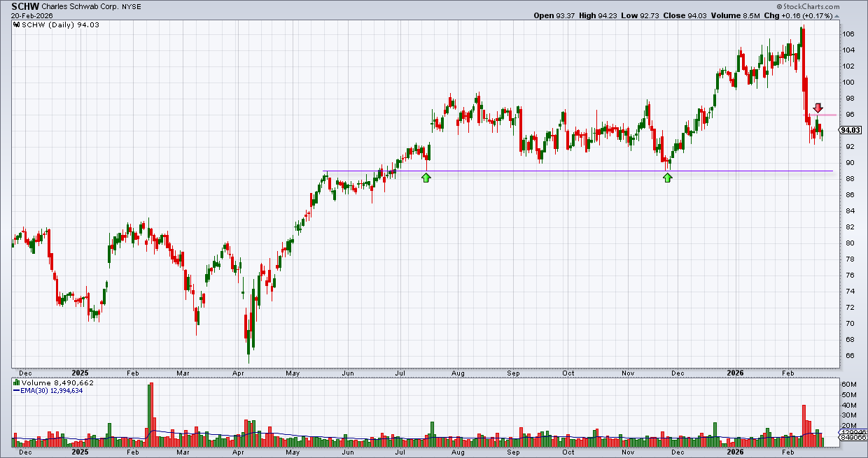Click the tallest volume bar in February 2025
The width and height of the screenshot is (868, 458).
coord(150,415)
